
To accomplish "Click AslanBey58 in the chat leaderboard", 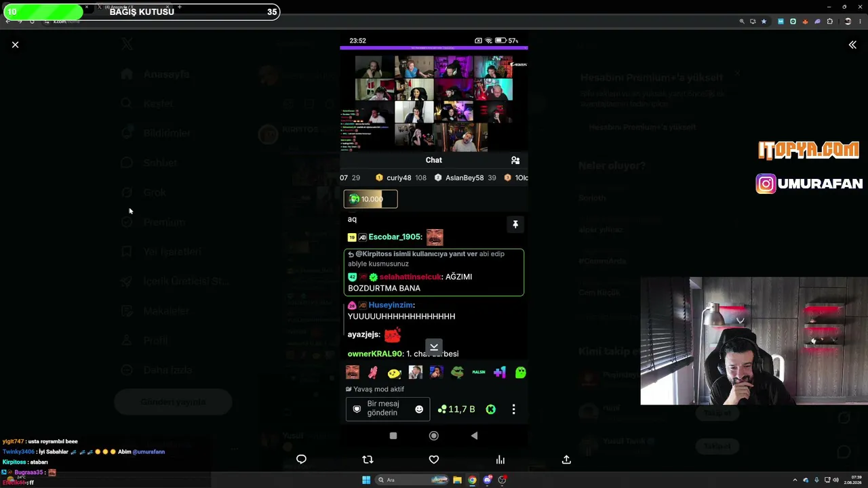I will [465, 178].
